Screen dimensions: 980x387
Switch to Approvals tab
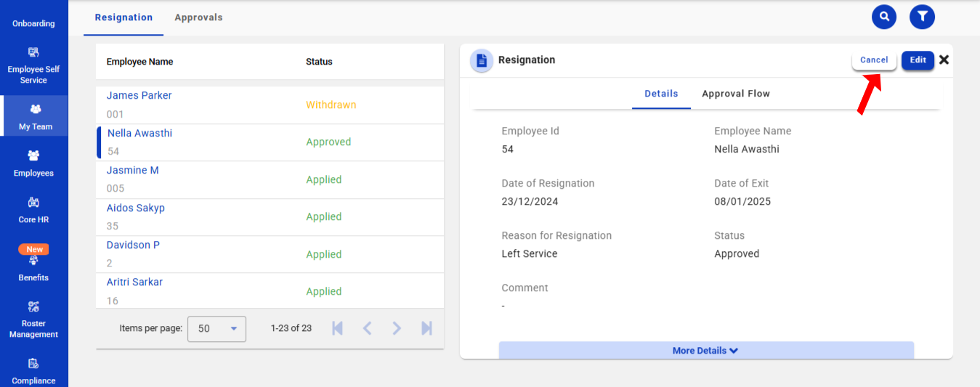(x=198, y=17)
